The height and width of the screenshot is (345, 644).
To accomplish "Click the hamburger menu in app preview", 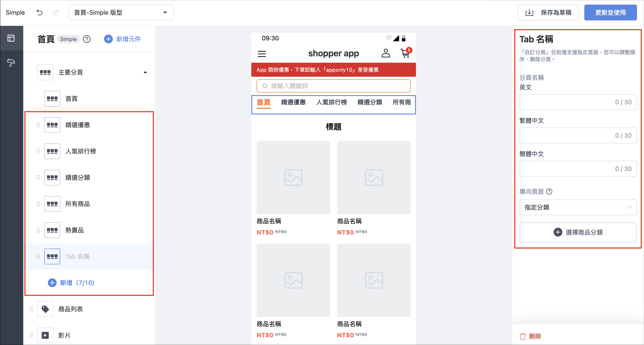I will click(x=262, y=54).
